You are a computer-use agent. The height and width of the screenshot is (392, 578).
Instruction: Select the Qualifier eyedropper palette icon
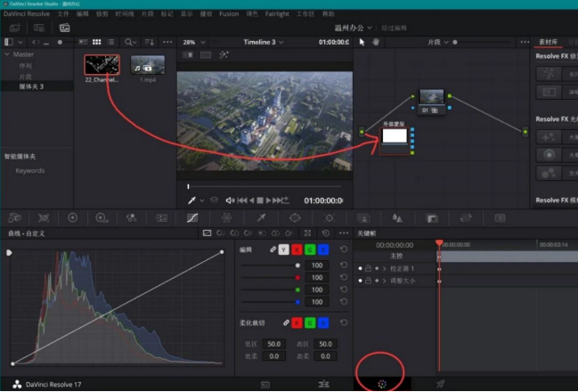point(261,217)
